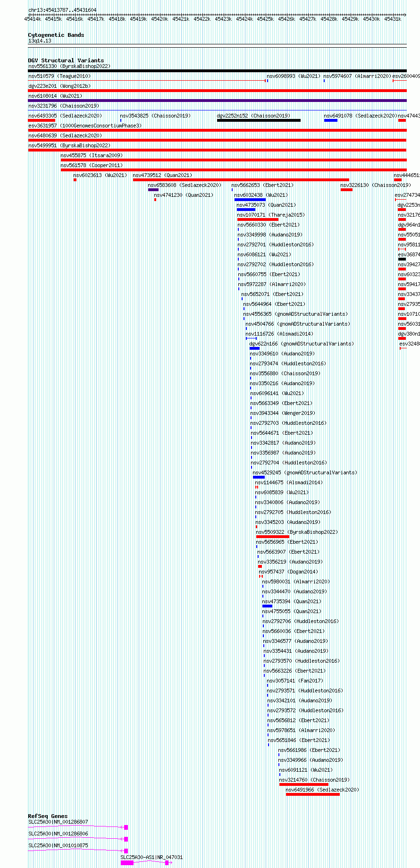
Task: Open the dgv223e201 (Wong2012b) variant
Action: (59, 86)
